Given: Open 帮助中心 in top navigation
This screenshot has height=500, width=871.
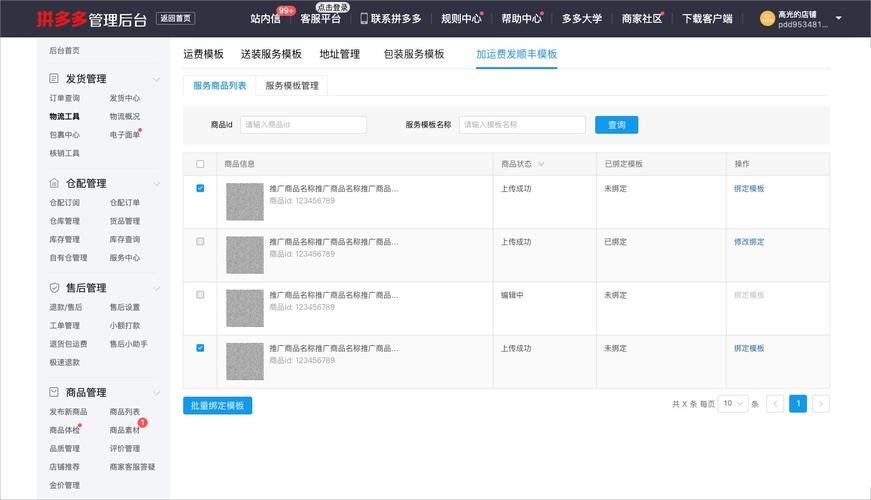Looking at the screenshot, I should pos(521,19).
